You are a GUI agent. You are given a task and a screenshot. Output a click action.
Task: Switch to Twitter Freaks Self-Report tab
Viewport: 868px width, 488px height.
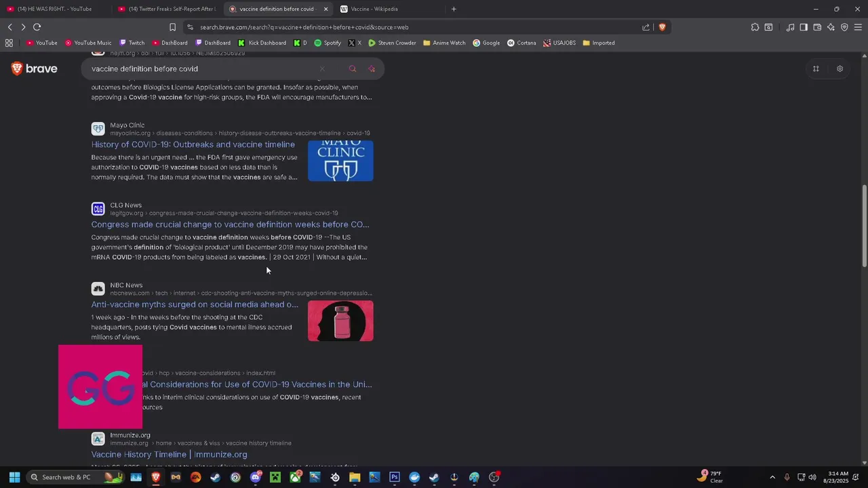point(167,9)
